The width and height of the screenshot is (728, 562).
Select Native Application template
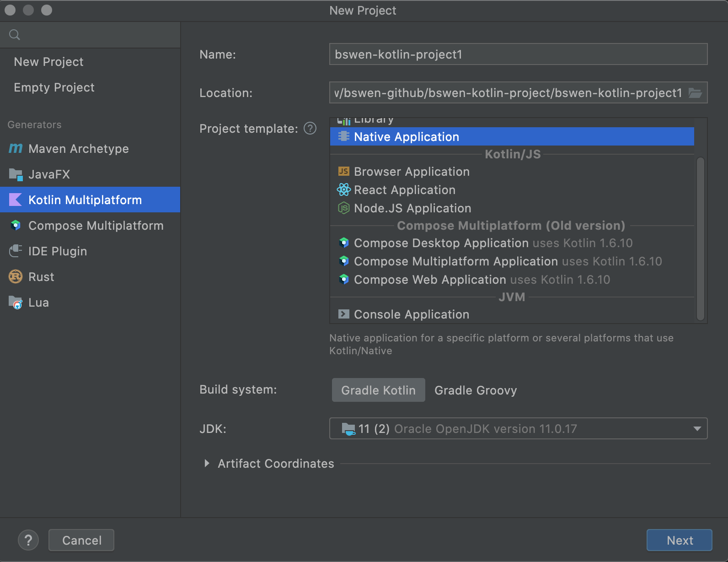click(512, 136)
